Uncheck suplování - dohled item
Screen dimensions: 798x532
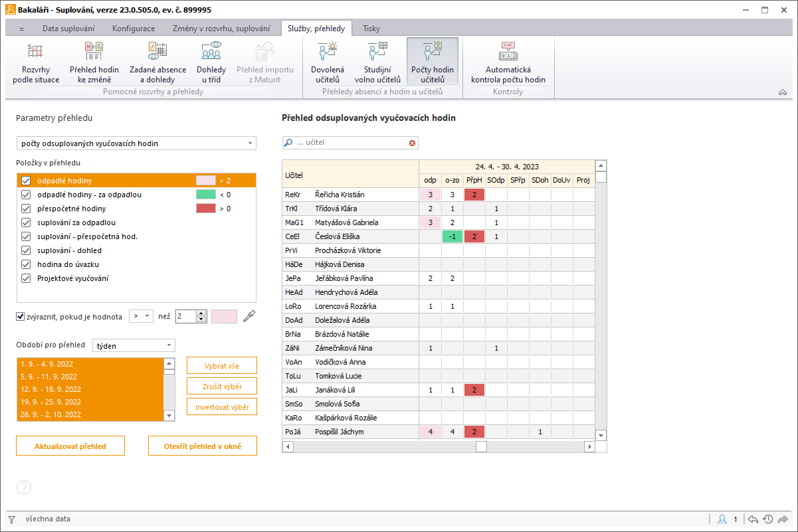[27, 250]
